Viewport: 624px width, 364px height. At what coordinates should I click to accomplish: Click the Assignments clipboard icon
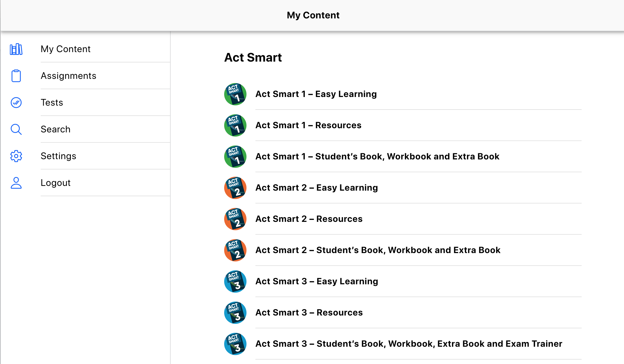pyautogui.click(x=16, y=76)
